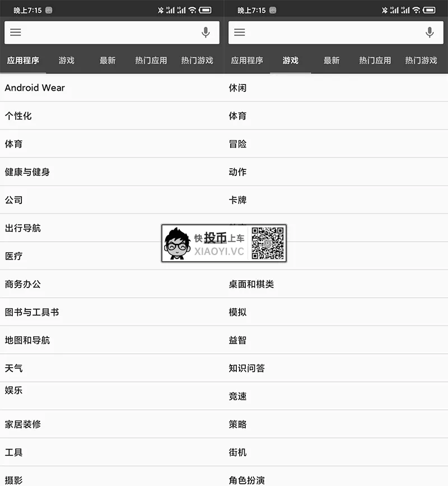Select 热门游戏 tab in right screen

(421, 61)
